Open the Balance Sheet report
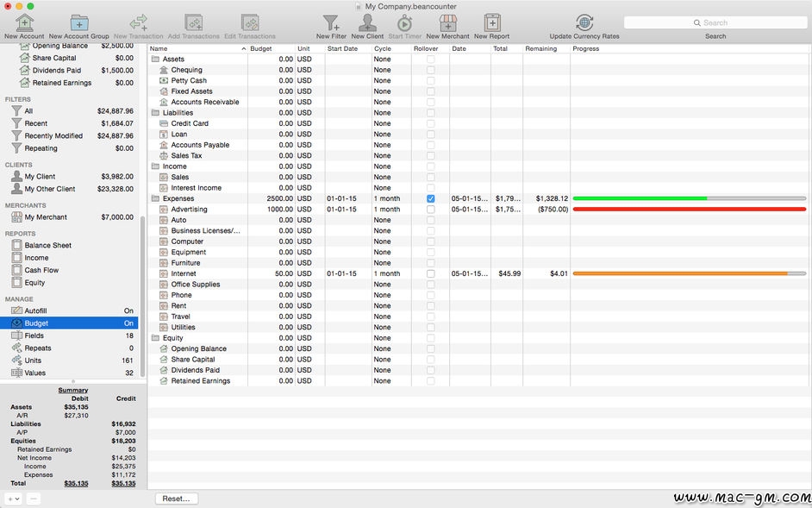Screen dimensions: 812x508 point(47,245)
